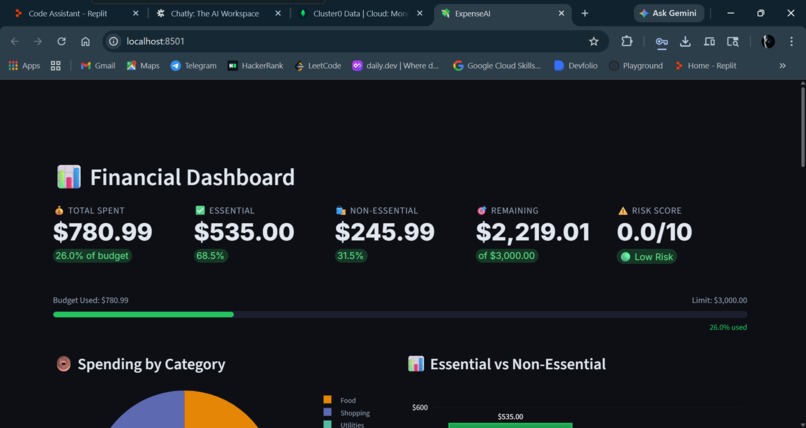
Task: Click the of $3,000.00 badge
Action: point(506,255)
